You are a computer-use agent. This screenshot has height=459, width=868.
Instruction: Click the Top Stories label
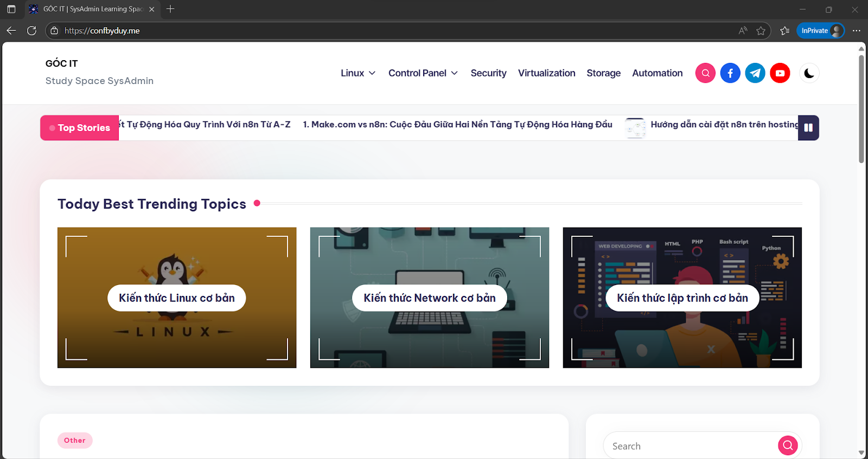pyautogui.click(x=79, y=128)
